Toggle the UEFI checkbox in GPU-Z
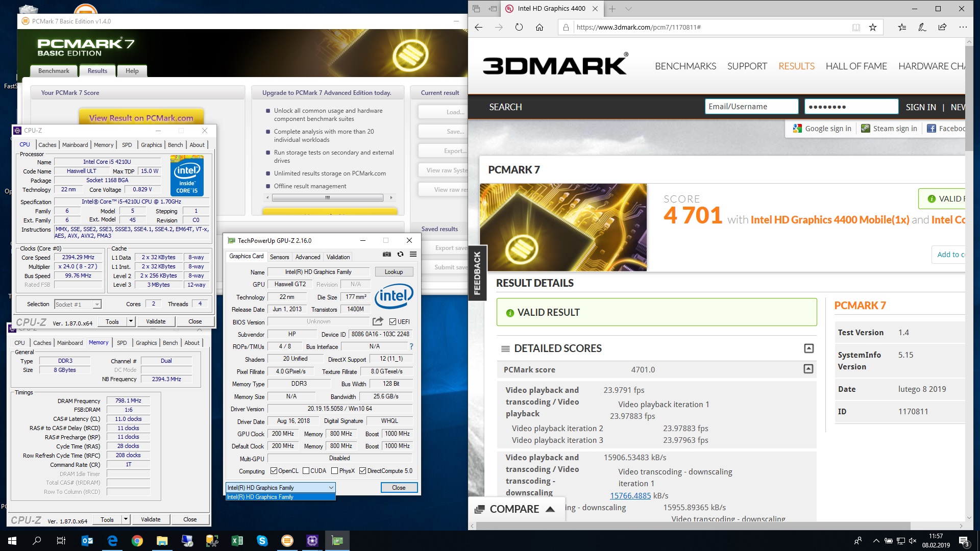Image resolution: width=980 pixels, height=551 pixels. pyautogui.click(x=393, y=322)
